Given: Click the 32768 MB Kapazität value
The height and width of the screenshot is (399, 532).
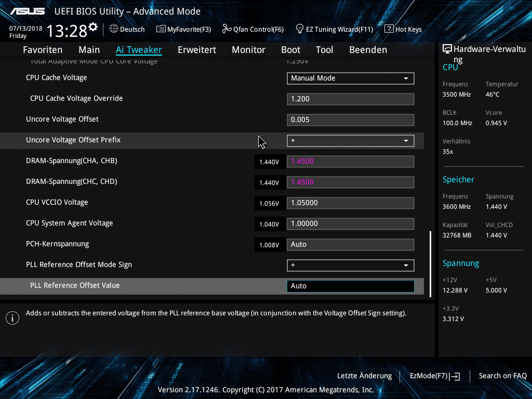Looking at the screenshot, I should [457, 235].
